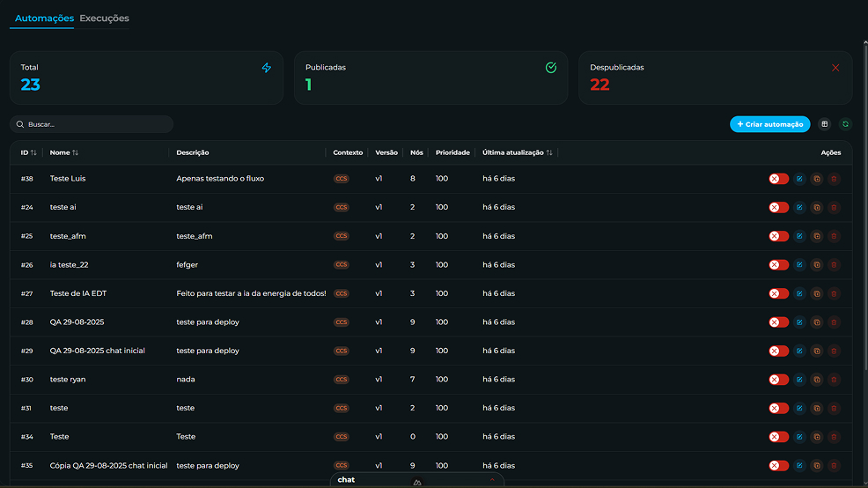Screen dimensions: 868x488
Task: Expand the chat panel chevron
Action: click(x=492, y=480)
